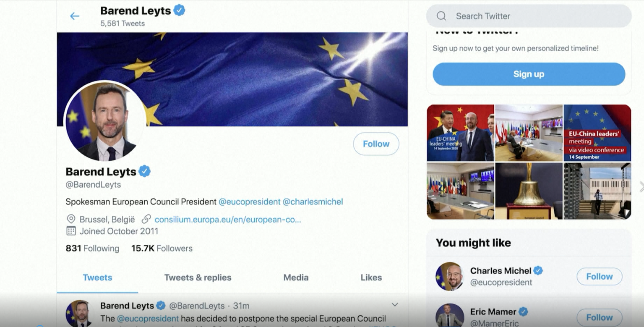The width and height of the screenshot is (644, 327).
Task: Open the Likes tab
Action: [371, 277]
